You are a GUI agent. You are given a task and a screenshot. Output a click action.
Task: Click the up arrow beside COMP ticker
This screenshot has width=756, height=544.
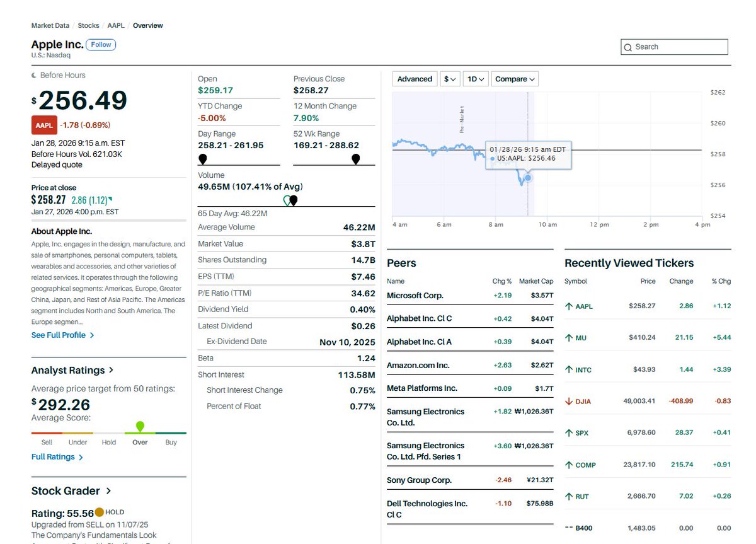coord(569,465)
